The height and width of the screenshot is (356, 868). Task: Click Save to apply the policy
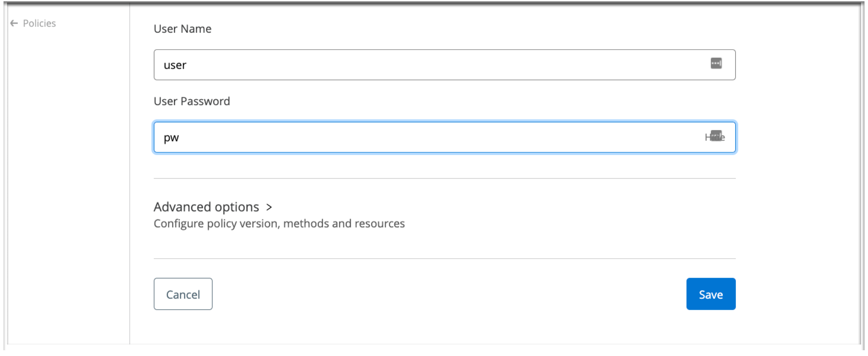coord(711,293)
